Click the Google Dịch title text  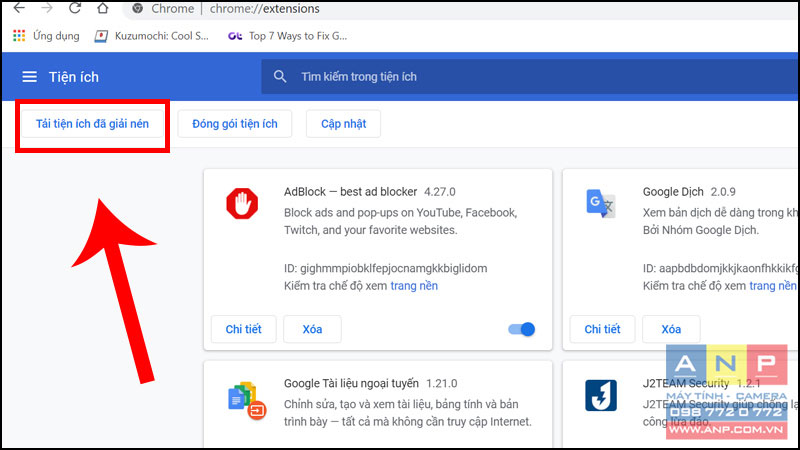point(673,192)
